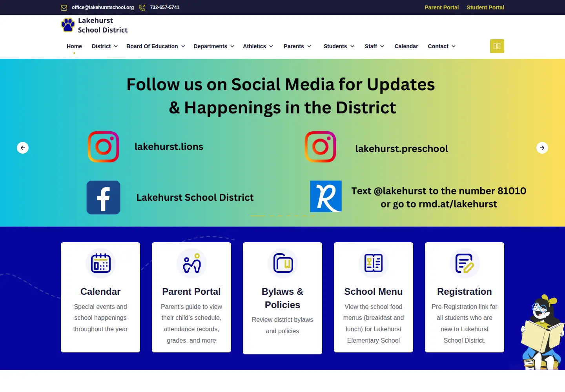
Task: Advance the slider with right arrow
Action: 542,148
